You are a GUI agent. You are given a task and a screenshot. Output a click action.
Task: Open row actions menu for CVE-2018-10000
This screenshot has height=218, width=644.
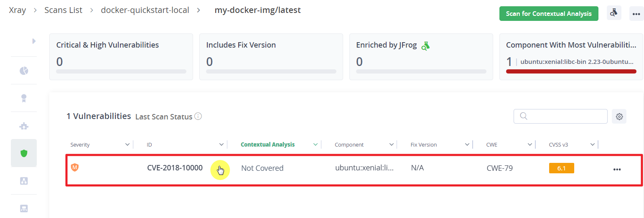tap(617, 169)
